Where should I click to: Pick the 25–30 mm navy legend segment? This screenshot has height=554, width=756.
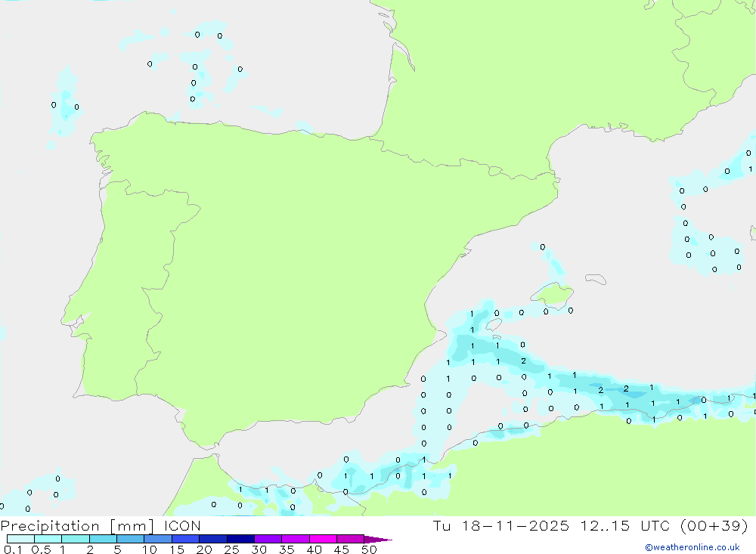coord(240,539)
